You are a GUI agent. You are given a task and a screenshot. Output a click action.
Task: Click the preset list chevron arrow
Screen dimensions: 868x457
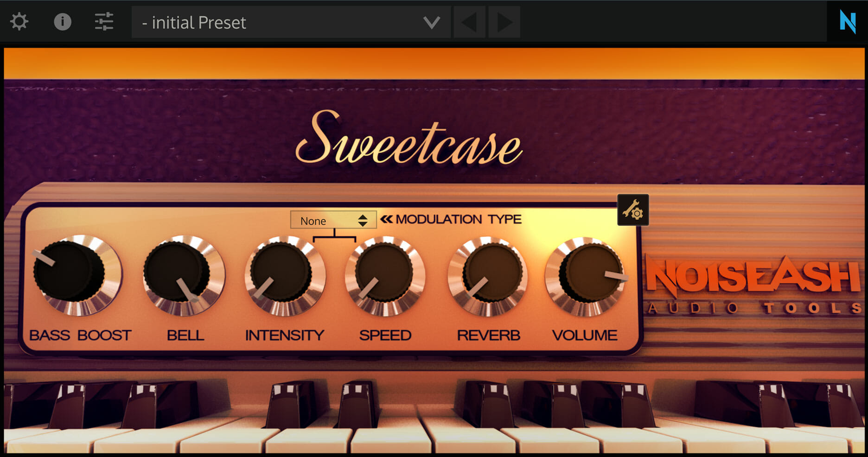[432, 22]
